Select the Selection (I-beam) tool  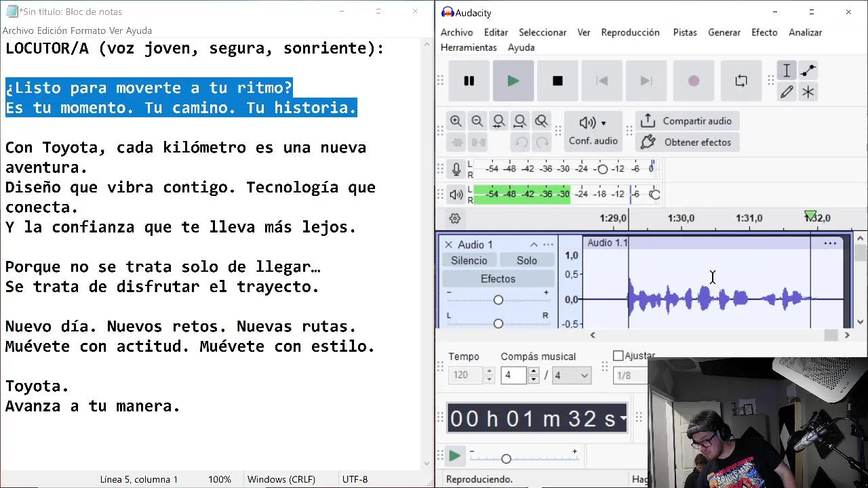(x=787, y=70)
